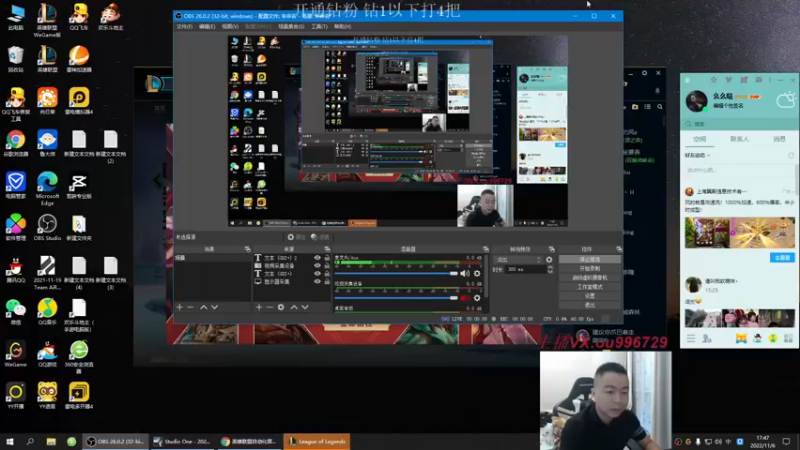The image size is (800, 450).
Task: Click the QQ search field
Action: tap(739, 124)
